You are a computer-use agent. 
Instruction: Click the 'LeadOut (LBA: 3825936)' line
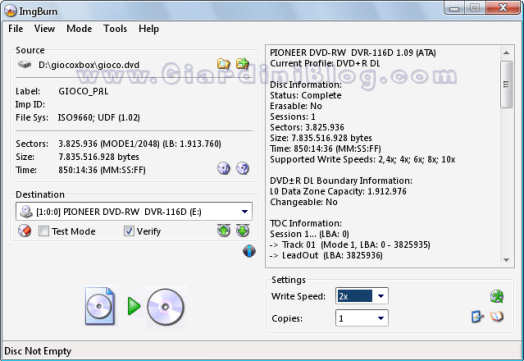326,255
